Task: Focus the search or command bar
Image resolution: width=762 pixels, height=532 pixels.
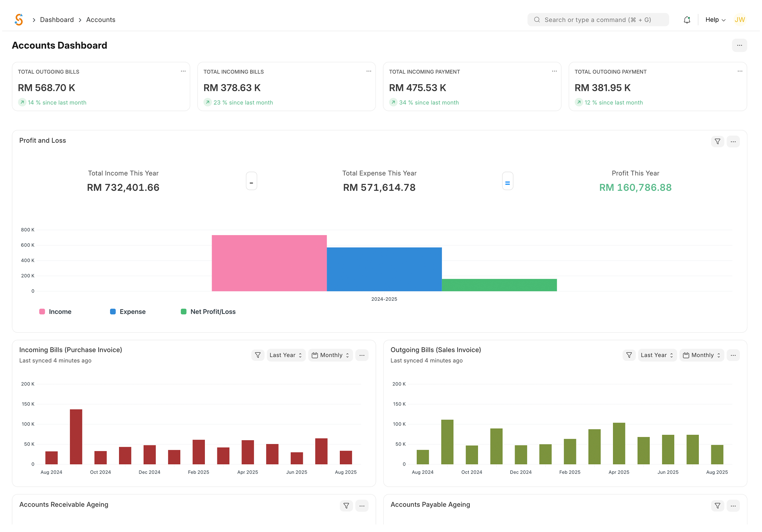Action: 598,20
